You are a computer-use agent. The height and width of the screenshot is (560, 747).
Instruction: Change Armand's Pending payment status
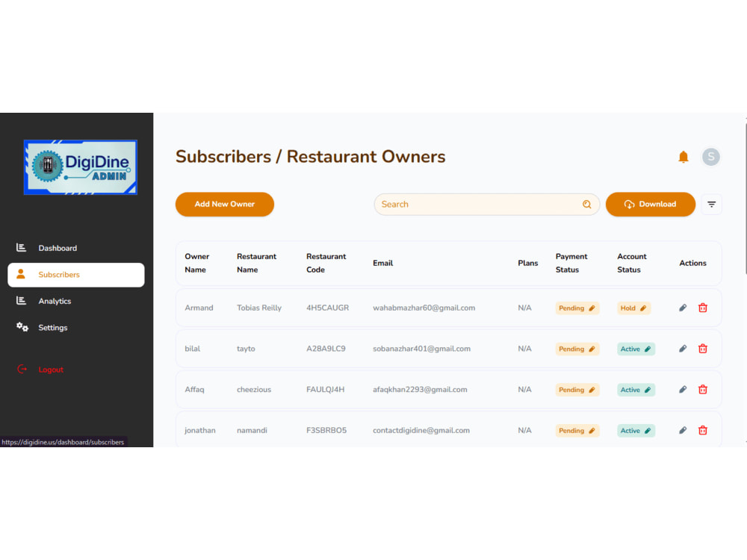pyautogui.click(x=577, y=308)
